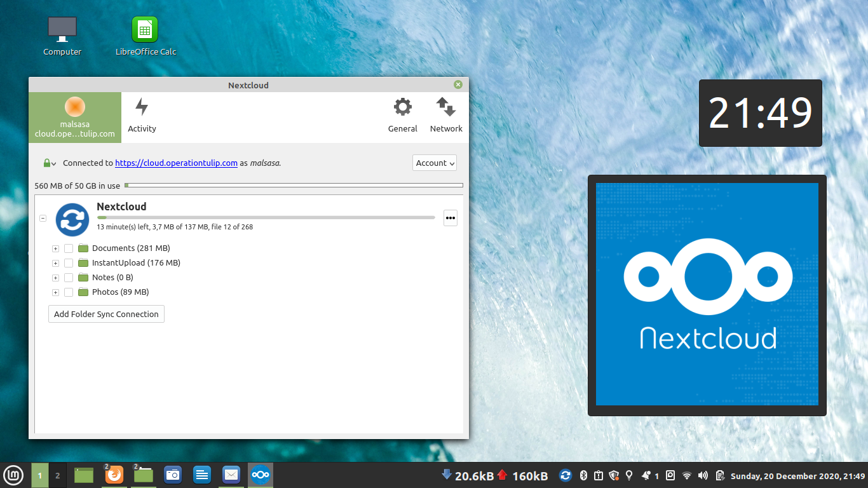Click the Notes folder icon
Screen dimensions: 868x488
click(83, 278)
